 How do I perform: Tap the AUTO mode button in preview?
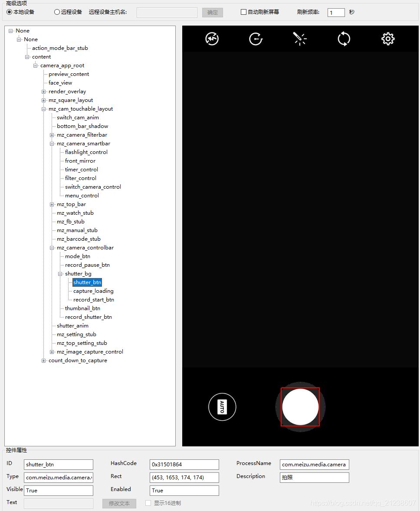(x=222, y=407)
